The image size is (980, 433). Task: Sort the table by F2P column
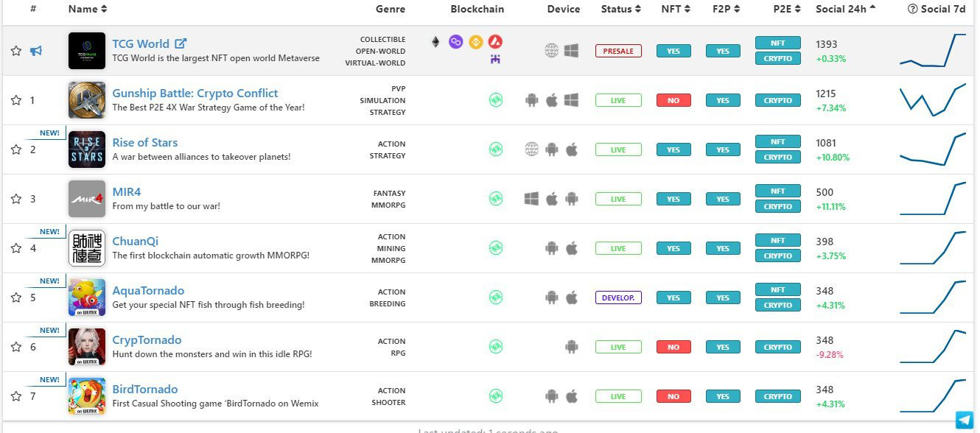pos(727,9)
